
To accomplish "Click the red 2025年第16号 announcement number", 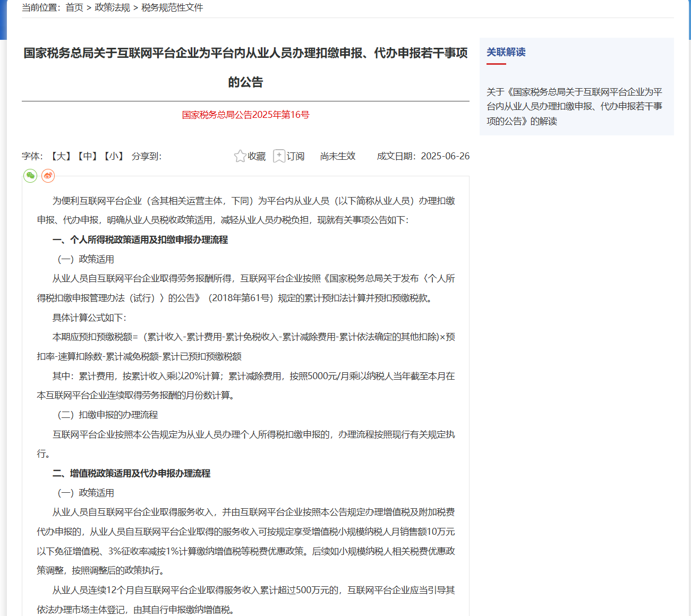I will [x=245, y=115].
